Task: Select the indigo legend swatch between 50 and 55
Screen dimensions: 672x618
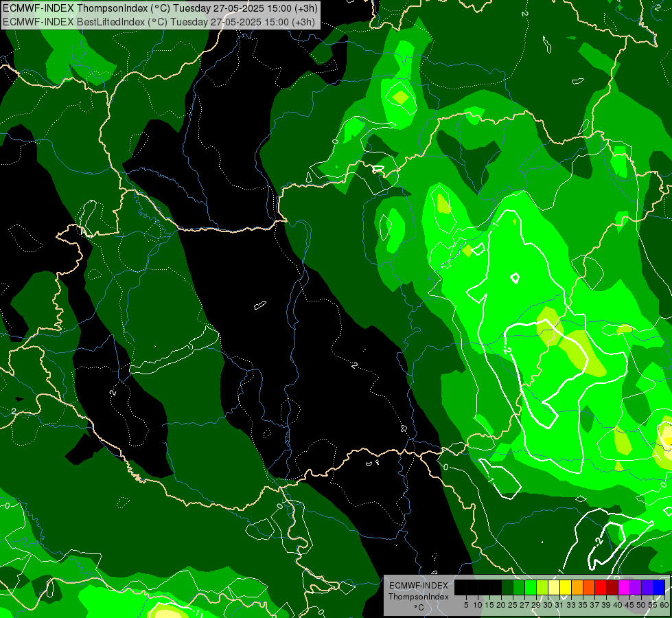Action: [647, 588]
